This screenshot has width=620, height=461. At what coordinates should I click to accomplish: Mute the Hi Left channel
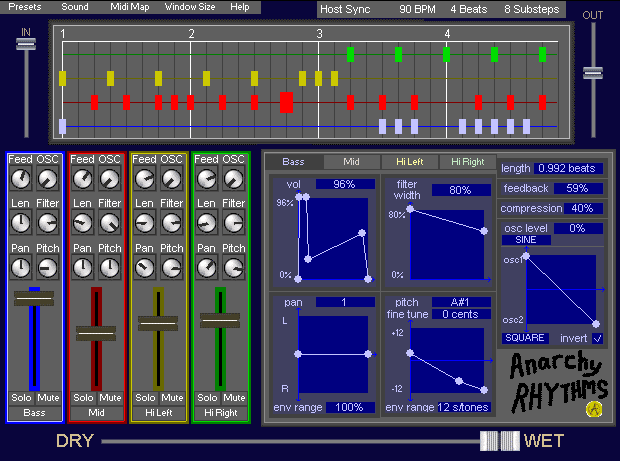point(172,398)
